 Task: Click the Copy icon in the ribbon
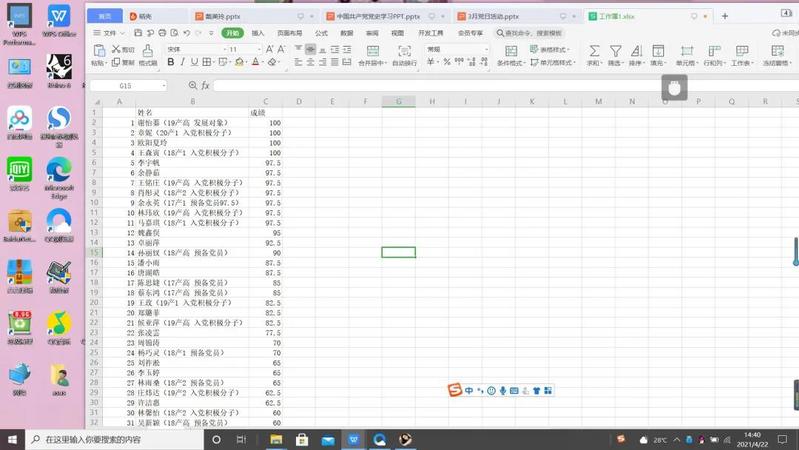[116, 62]
